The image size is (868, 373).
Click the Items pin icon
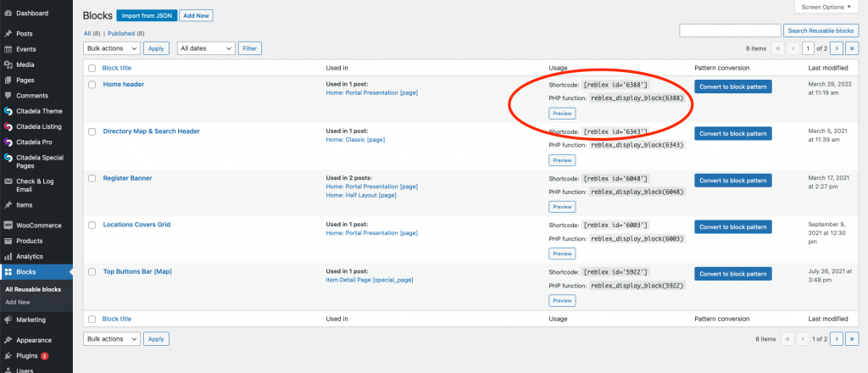(x=8, y=205)
